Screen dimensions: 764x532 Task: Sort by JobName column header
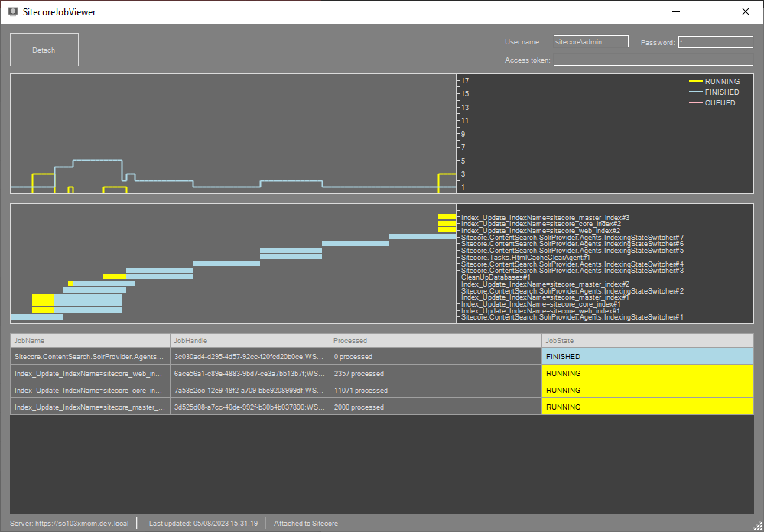click(x=89, y=340)
